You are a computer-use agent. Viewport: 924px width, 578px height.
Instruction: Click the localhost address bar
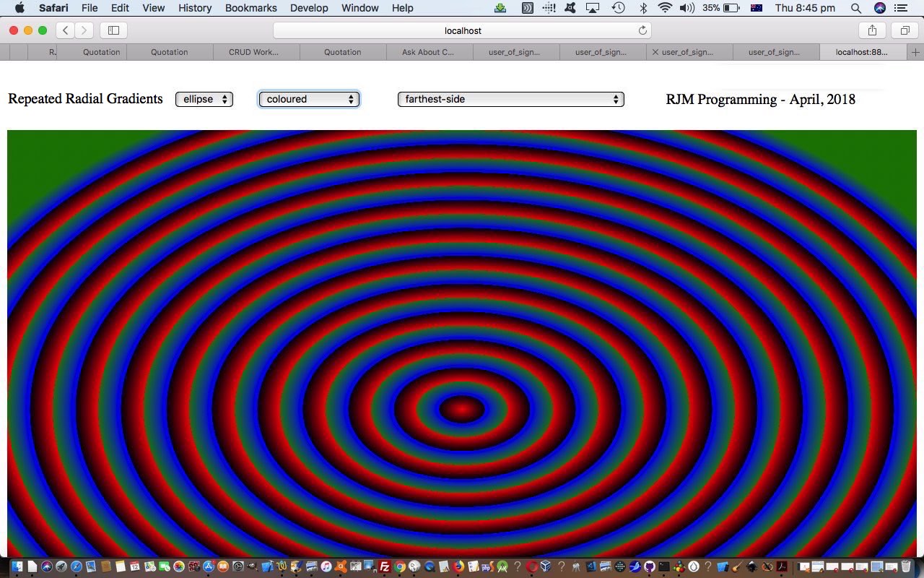click(x=462, y=30)
